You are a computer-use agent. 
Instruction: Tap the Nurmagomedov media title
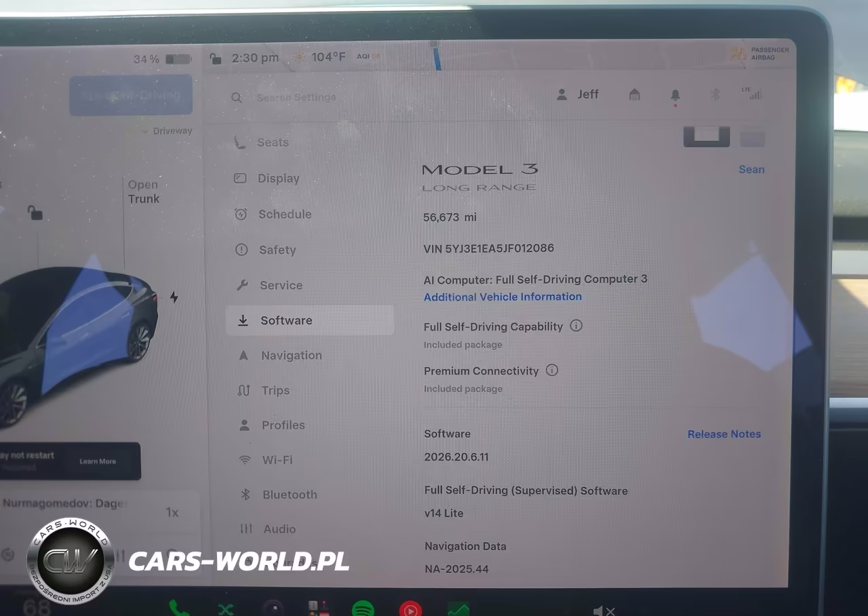click(64, 503)
